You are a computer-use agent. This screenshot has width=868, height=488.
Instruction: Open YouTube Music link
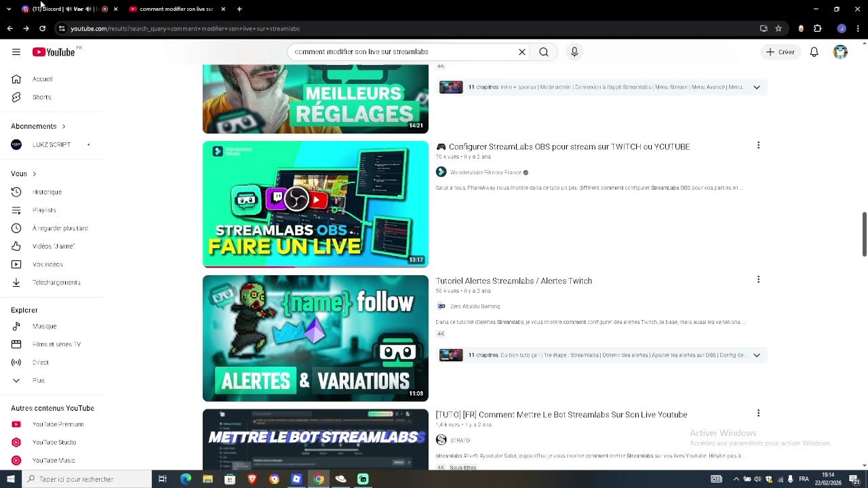pos(52,460)
